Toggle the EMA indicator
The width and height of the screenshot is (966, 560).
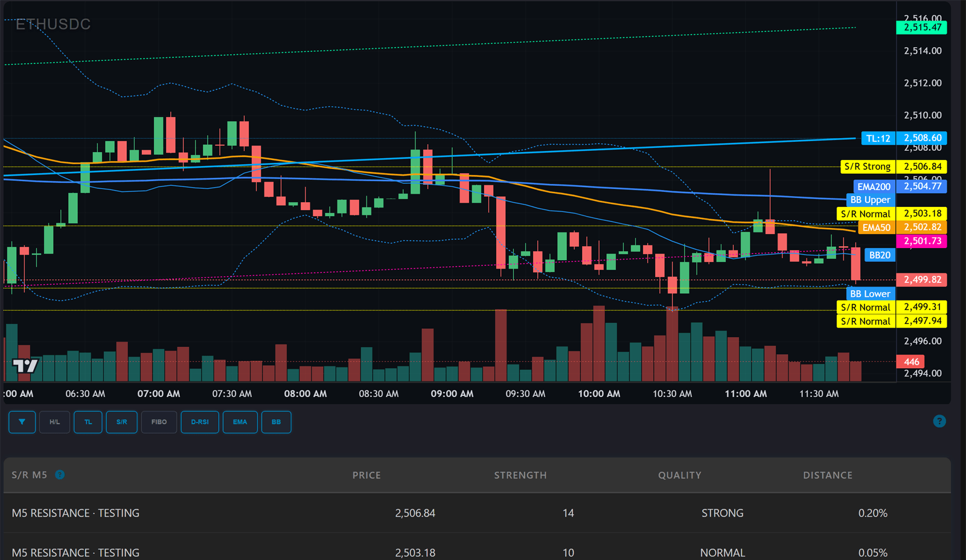pos(240,422)
